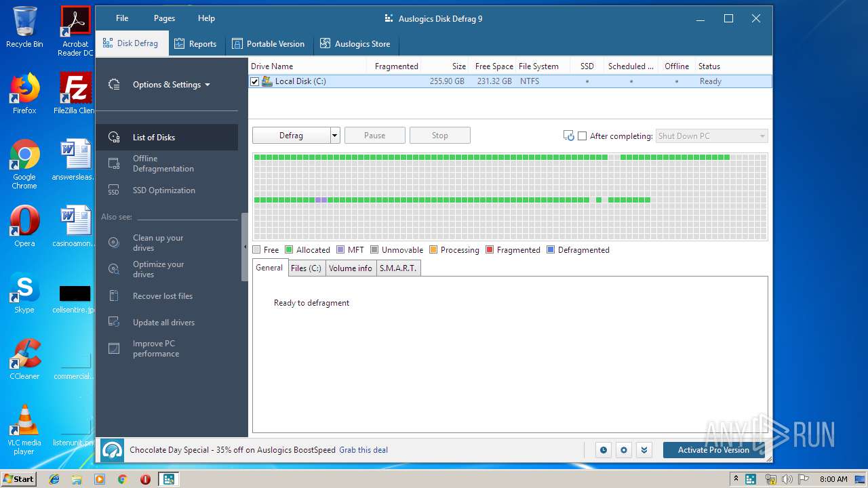The image size is (868, 488).
Task: Click the Stop button
Action: (x=440, y=136)
